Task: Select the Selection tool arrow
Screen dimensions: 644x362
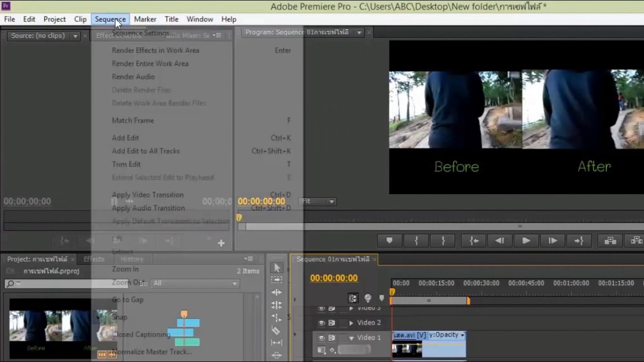Action: point(277,268)
